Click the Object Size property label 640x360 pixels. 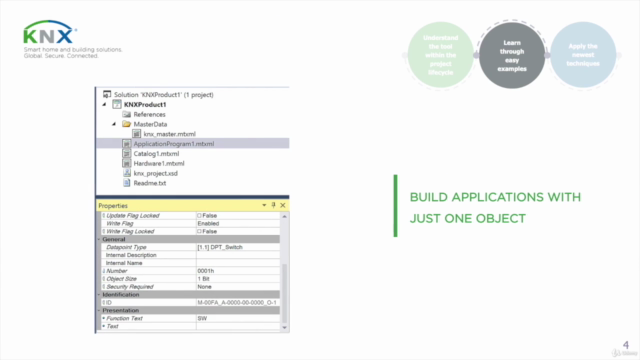[121, 279]
